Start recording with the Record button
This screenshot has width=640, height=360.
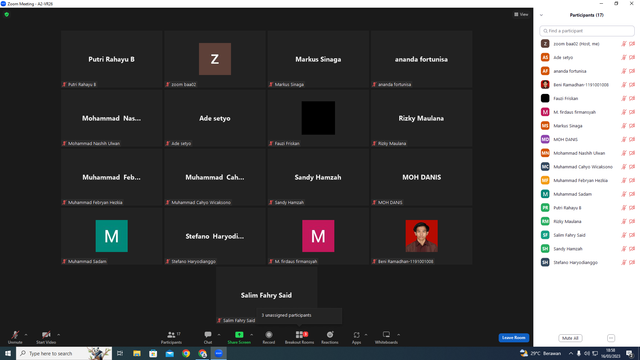click(x=269, y=337)
